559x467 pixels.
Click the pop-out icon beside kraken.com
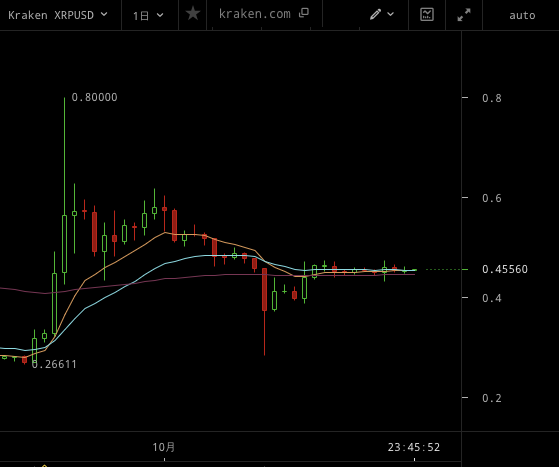[x=304, y=13]
